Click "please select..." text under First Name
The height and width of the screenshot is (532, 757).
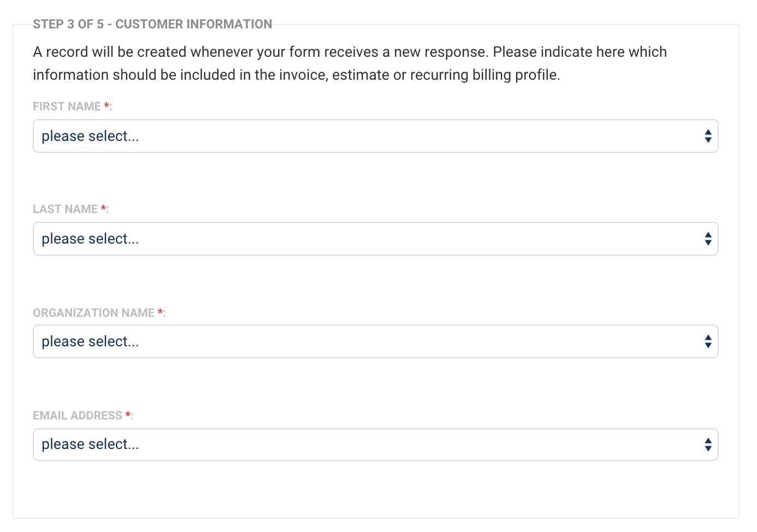tap(90, 136)
